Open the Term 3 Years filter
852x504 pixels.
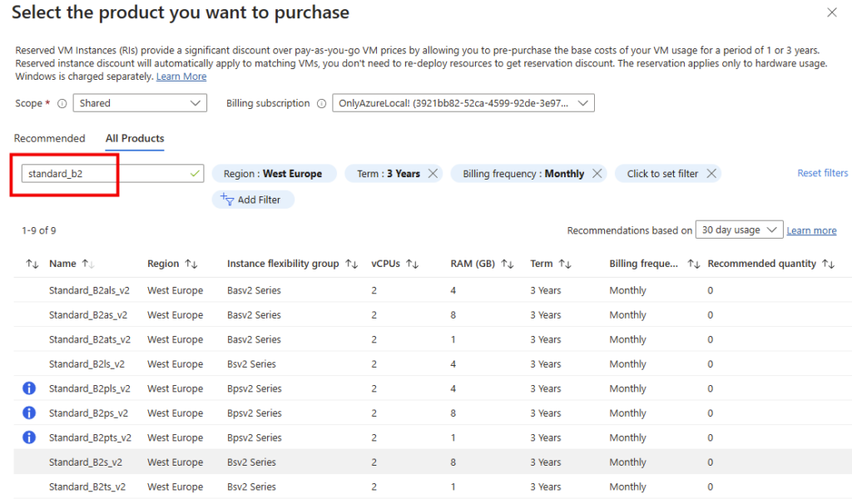click(x=388, y=174)
